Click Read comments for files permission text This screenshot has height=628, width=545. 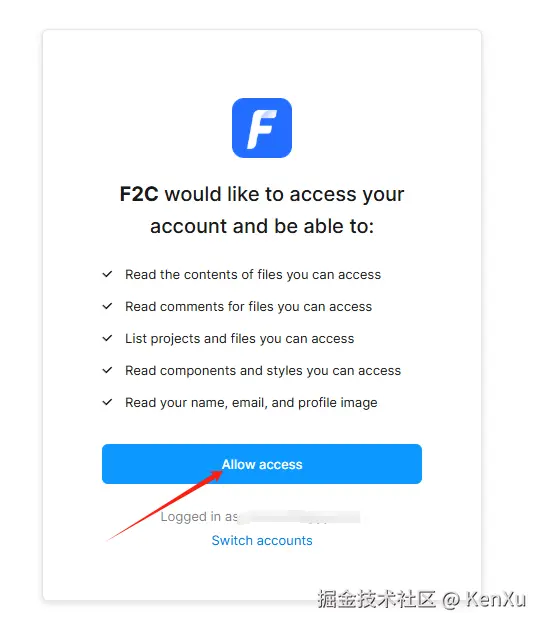(x=248, y=307)
